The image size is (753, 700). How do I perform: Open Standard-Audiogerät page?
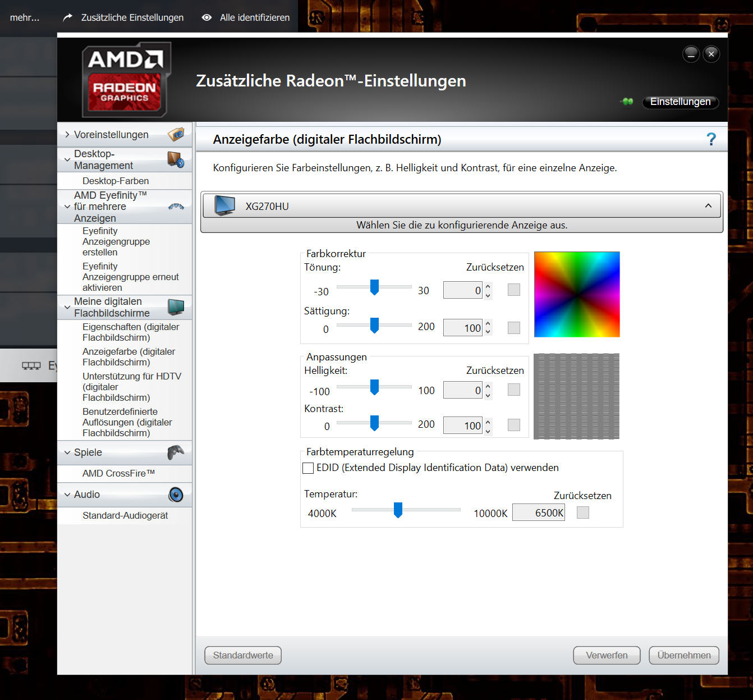click(x=125, y=515)
